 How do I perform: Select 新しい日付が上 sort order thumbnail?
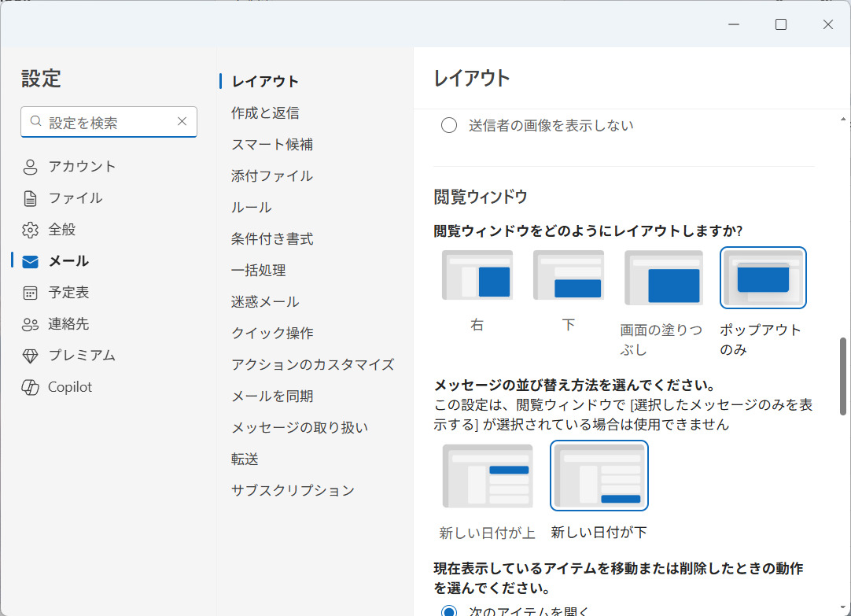coord(488,476)
